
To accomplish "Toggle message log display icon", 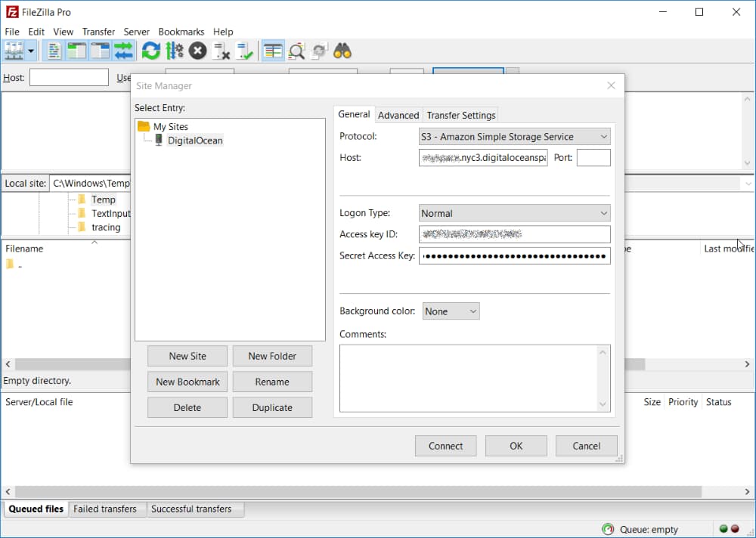I will click(x=54, y=51).
